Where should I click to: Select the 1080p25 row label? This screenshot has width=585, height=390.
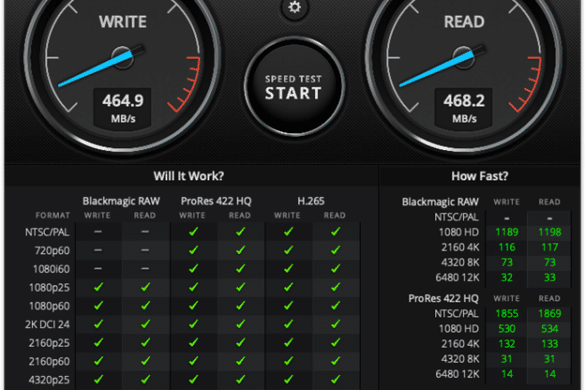coord(49,287)
